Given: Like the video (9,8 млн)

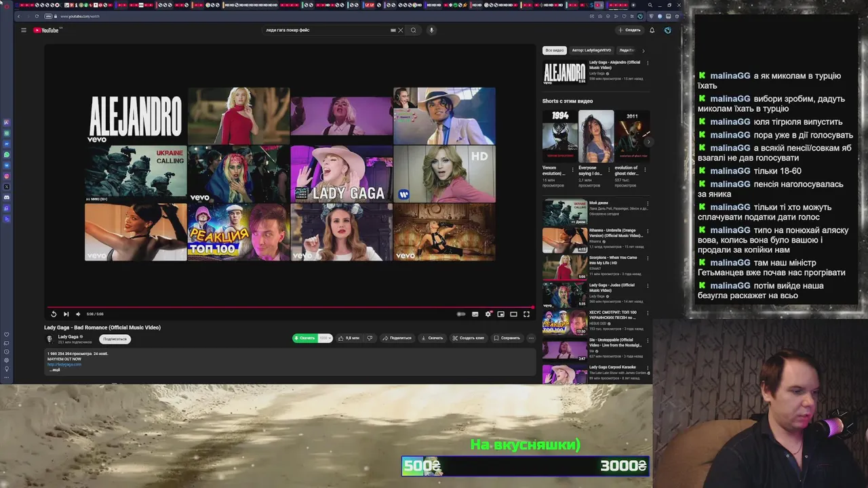Looking at the screenshot, I should pos(349,338).
